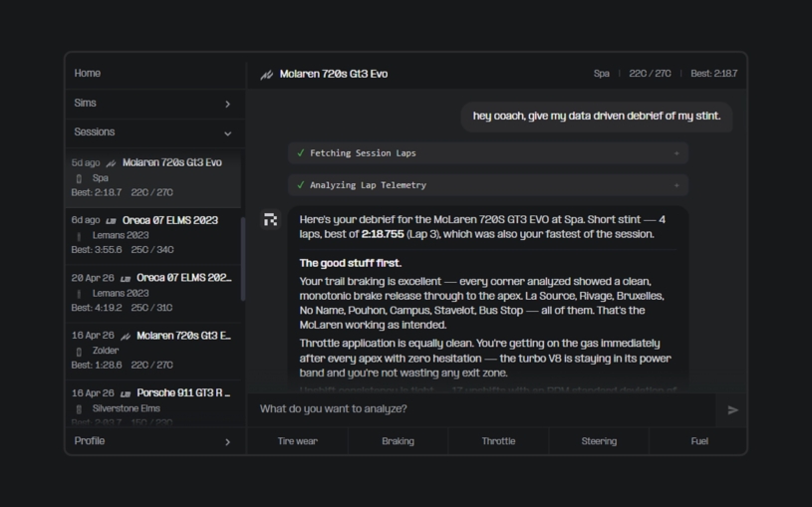Screen dimensions: 812x507
Task: Open the Home sidebar item
Action: 154,74
